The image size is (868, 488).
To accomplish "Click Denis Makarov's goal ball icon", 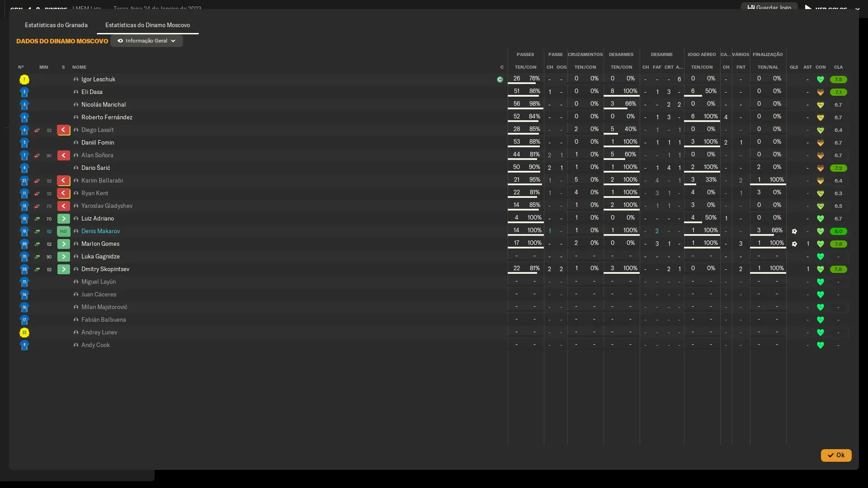I will 794,231.
